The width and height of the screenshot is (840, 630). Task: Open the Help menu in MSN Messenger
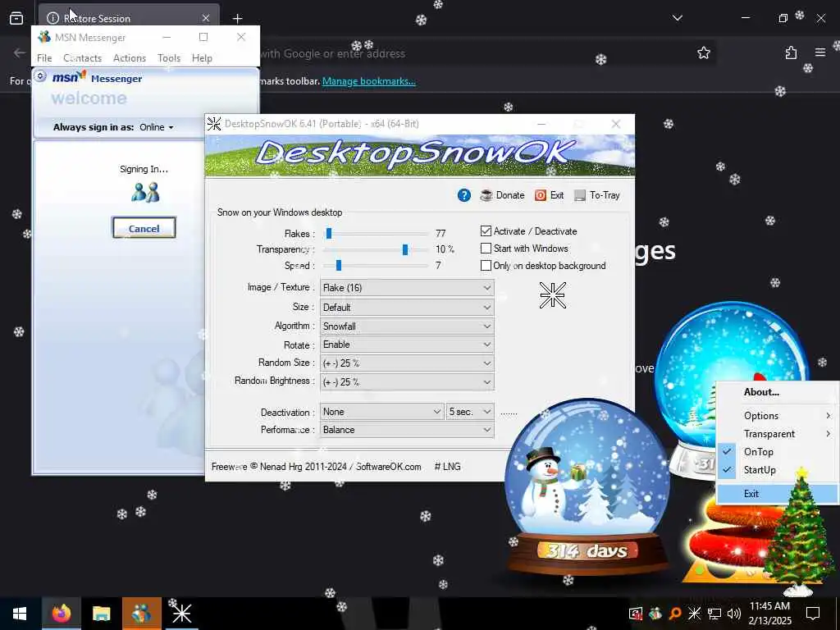tap(202, 58)
